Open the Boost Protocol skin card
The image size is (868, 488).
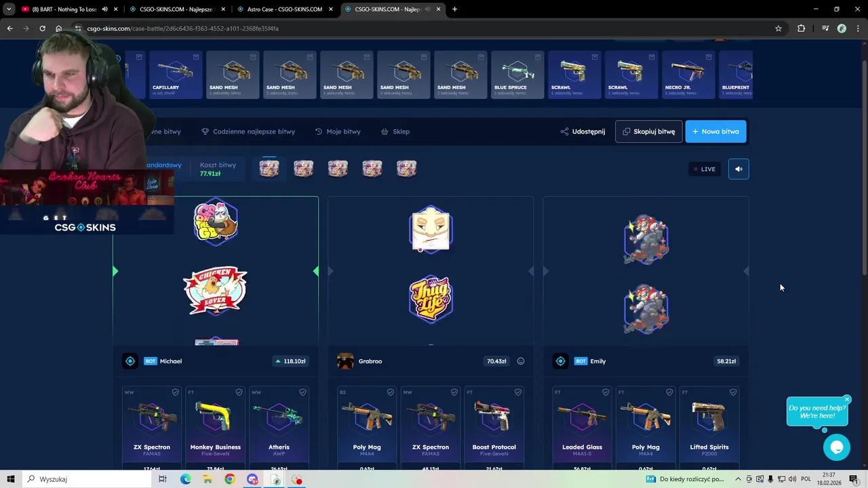494,428
